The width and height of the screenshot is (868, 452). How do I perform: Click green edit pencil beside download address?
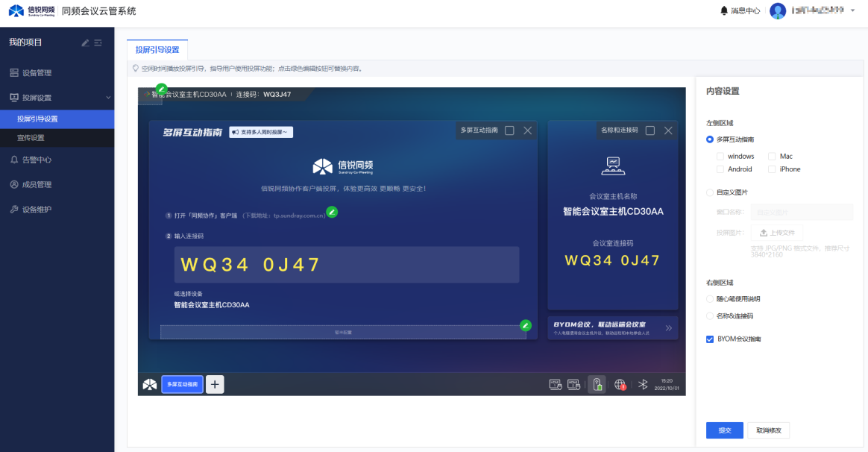coord(332,212)
